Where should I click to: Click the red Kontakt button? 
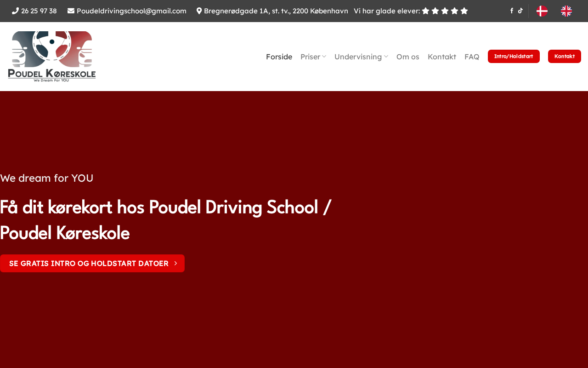point(565,57)
